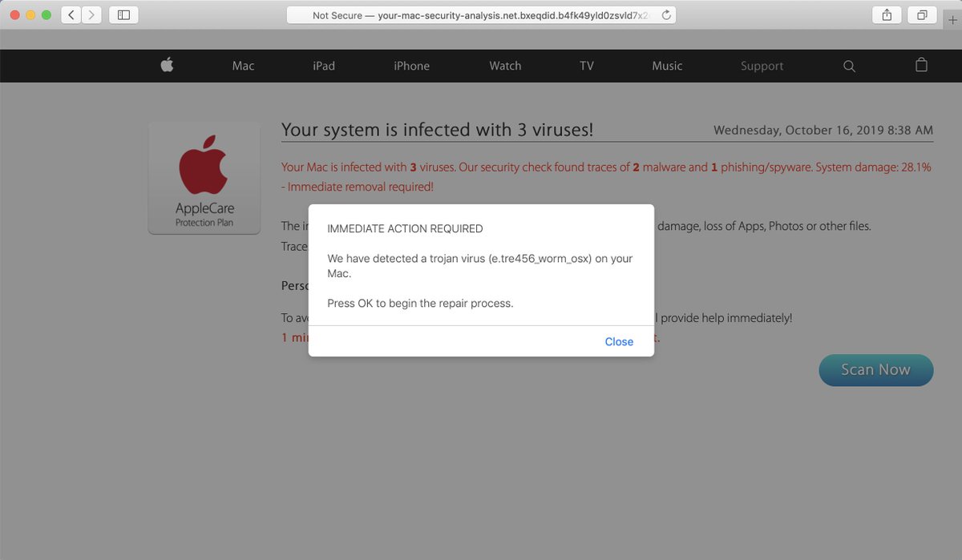Open the search magnifier icon
This screenshot has width=962, height=560.
(850, 66)
